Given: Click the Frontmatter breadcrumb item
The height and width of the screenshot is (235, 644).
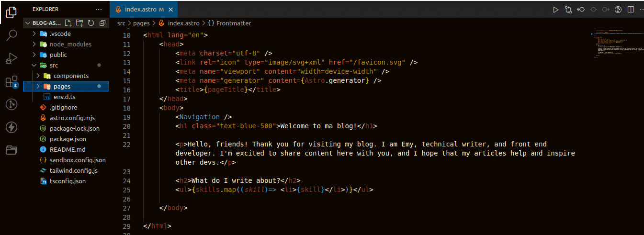Looking at the screenshot, I should coord(233,23).
